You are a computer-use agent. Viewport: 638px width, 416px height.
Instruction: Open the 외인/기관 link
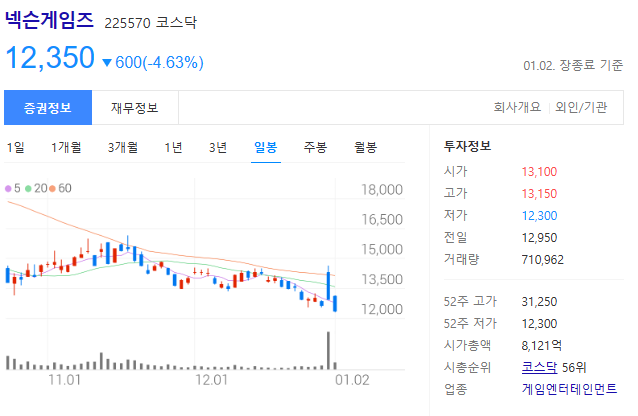581,107
